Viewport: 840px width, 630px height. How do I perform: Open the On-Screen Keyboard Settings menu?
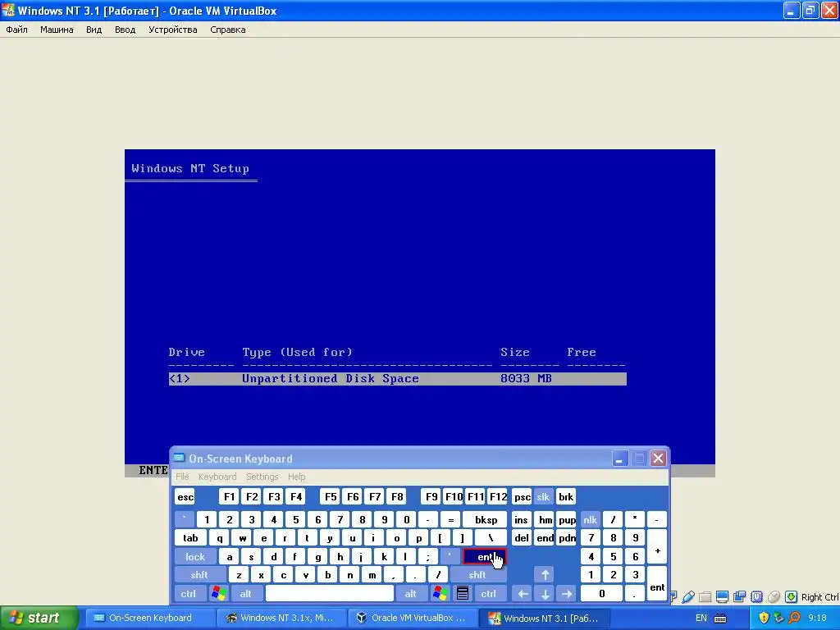(x=262, y=477)
